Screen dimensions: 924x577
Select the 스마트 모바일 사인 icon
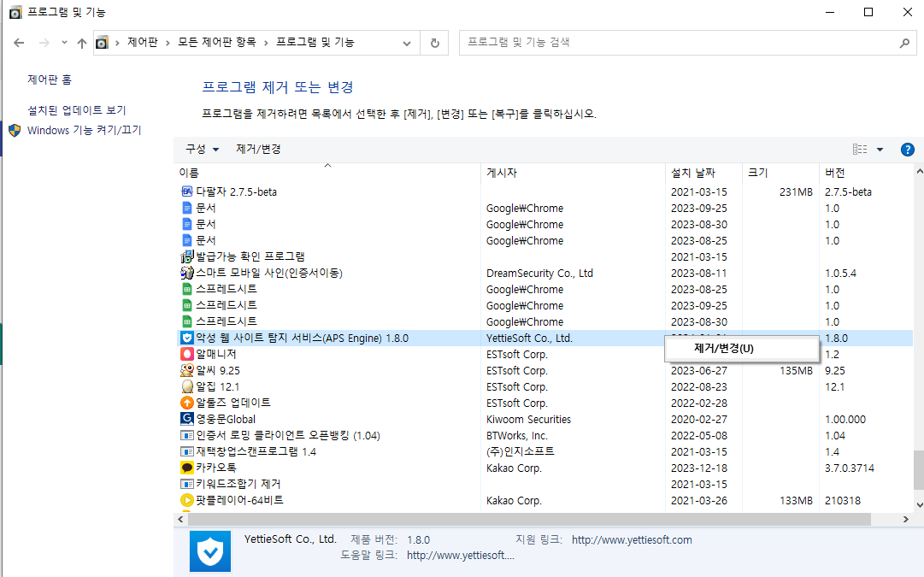(187, 273)
